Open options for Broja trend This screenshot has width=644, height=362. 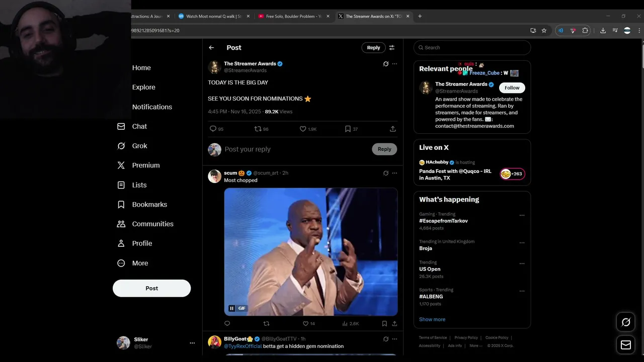(x=522, y=242)
